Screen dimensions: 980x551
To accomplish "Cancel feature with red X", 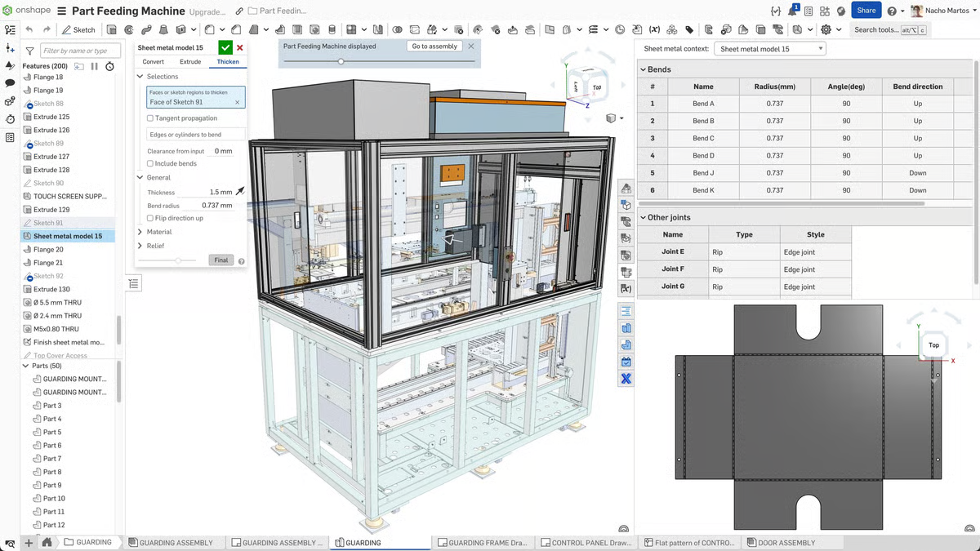I will tap(239, 47).
